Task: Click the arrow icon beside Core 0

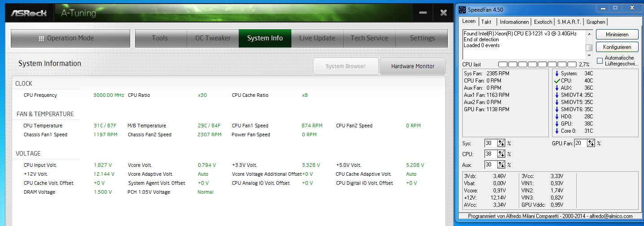Action: [x=557, y=131]
